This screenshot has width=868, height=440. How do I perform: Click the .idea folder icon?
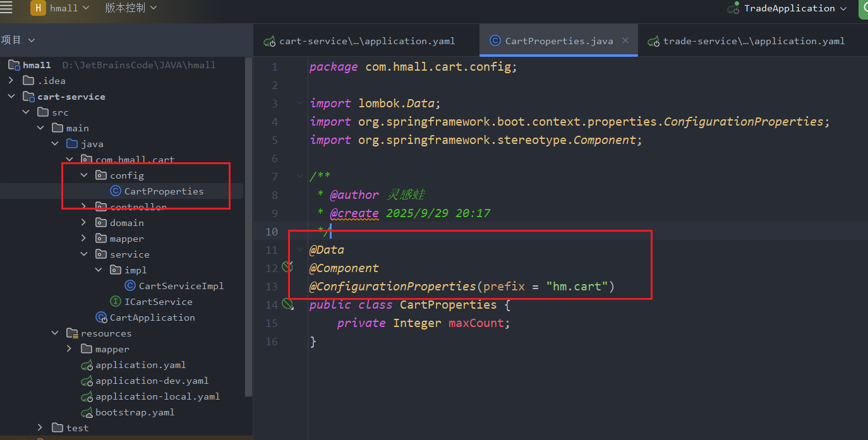pos(28,81)
